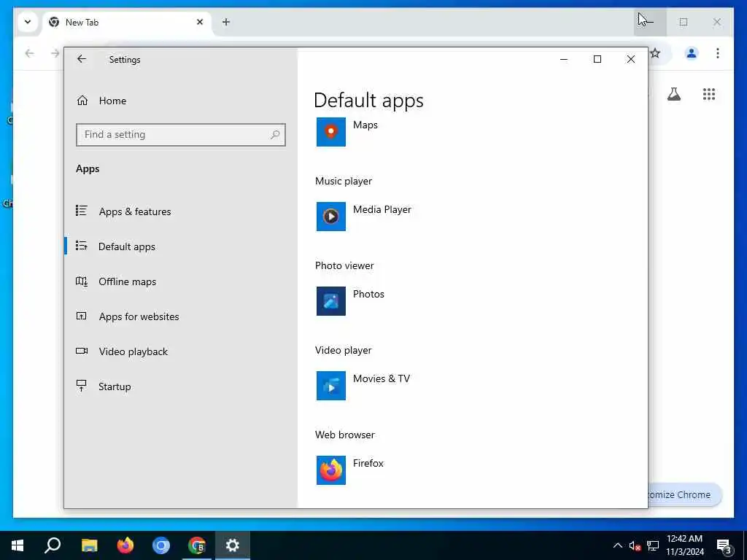The height and width of the screenshot is (560, 747).
Task: Open the notification center icon
Action: (724, 546)
